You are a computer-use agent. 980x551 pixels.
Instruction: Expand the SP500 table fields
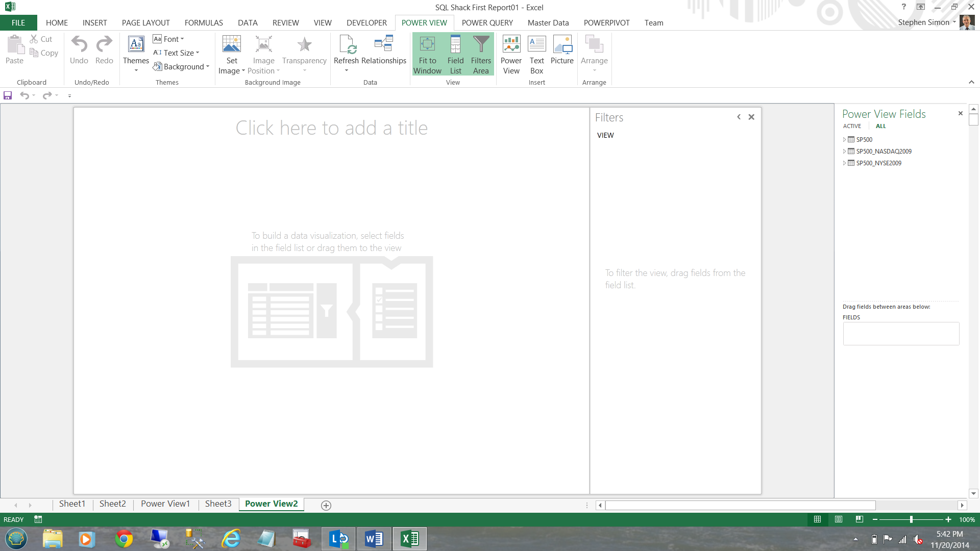coord(844,139)
